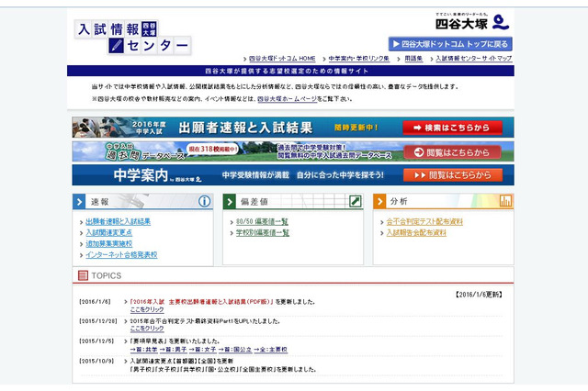588x391 pixels.
Task: Open the →全：主要校 link
Action: pos(271,350)
